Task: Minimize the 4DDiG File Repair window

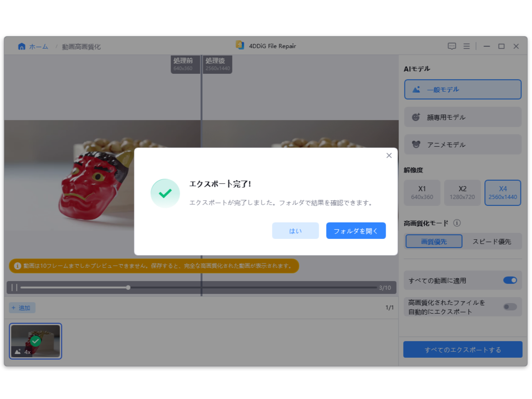Action: click(x=487, y=46)
